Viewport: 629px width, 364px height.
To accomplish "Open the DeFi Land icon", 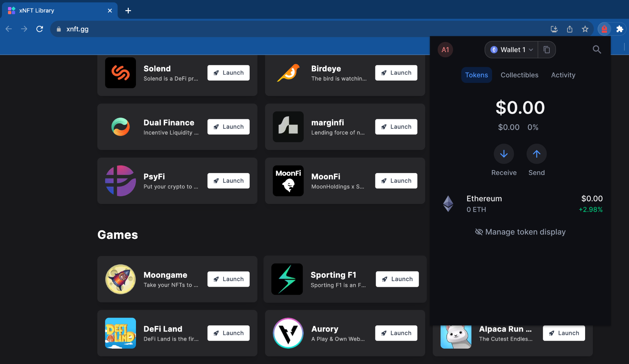I will [x=120, y=333].
